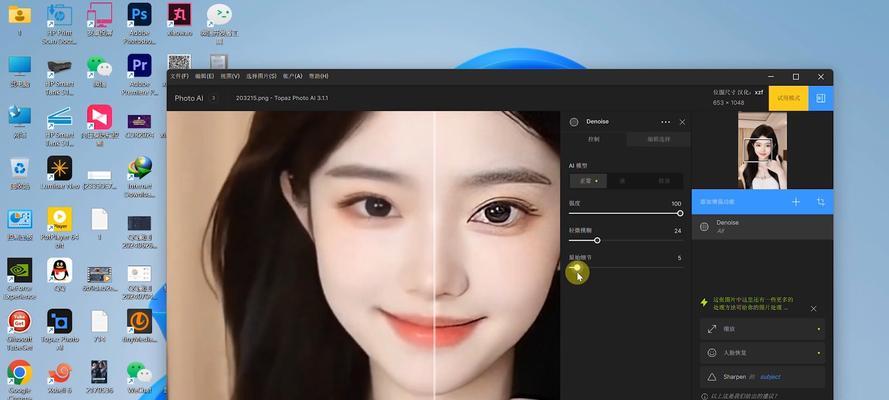
Task: Open the Denoise panel three-dots menu
Action: point(666,122)
